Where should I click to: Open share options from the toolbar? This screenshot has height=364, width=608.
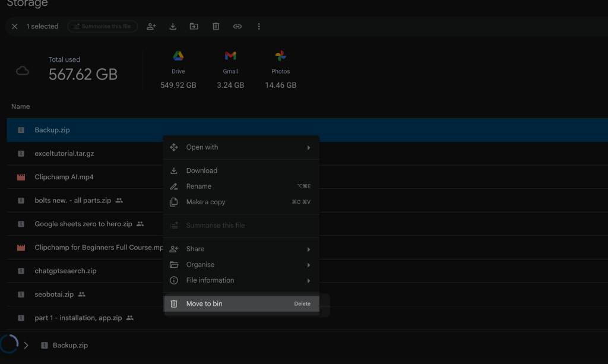click(x=151, y=26)
